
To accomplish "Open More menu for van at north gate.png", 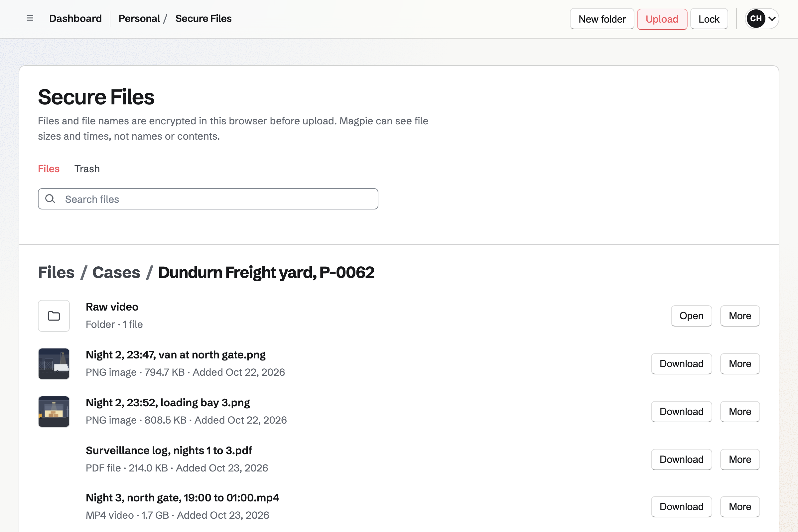I will 740,364.
